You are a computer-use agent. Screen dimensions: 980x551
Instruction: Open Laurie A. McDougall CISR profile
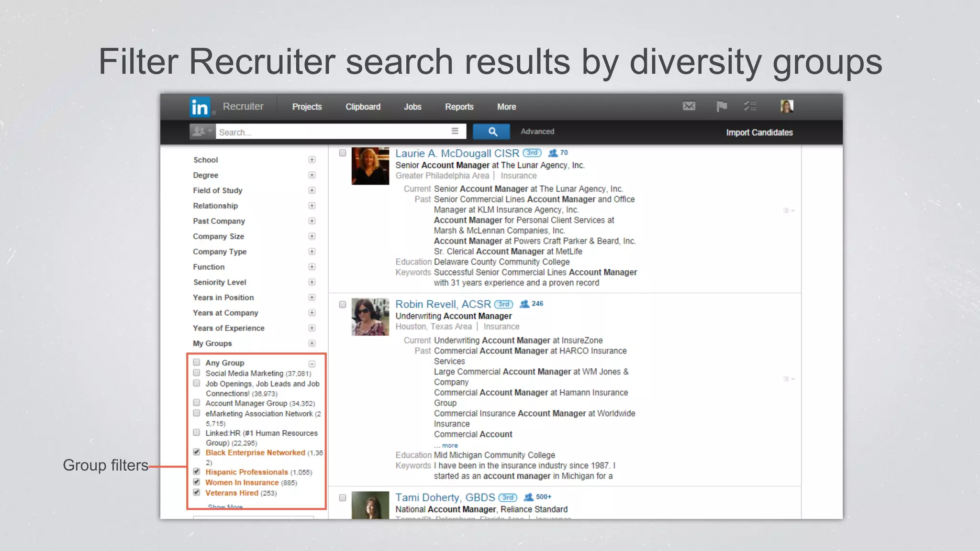point(457,154)
